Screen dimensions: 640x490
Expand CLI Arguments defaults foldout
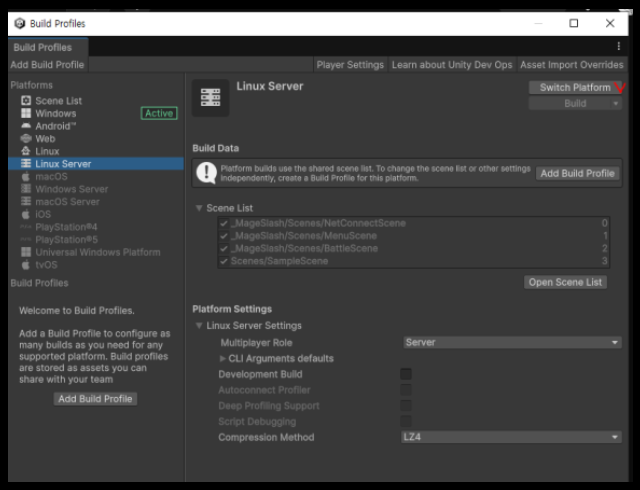point(222,359)
